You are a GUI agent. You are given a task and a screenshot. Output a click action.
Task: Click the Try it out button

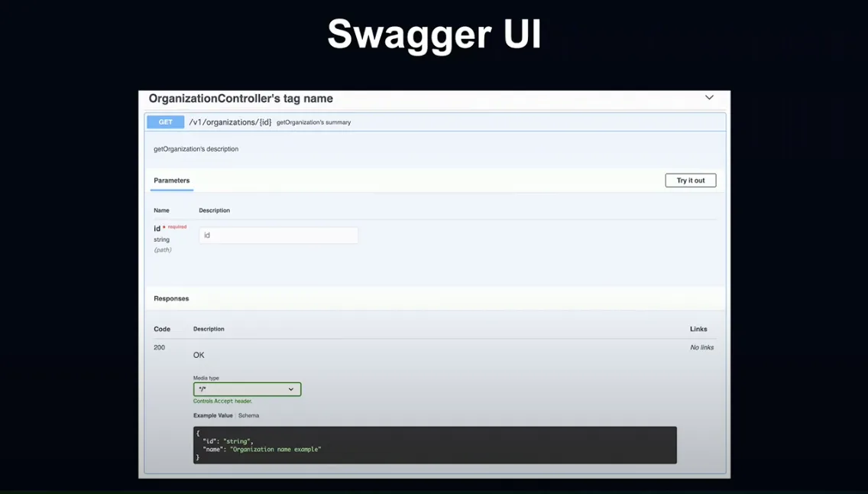(x=690, y=180)
